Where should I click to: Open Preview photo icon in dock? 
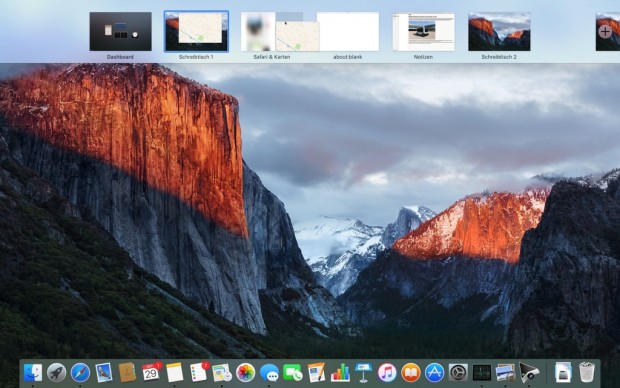(505, 373)
